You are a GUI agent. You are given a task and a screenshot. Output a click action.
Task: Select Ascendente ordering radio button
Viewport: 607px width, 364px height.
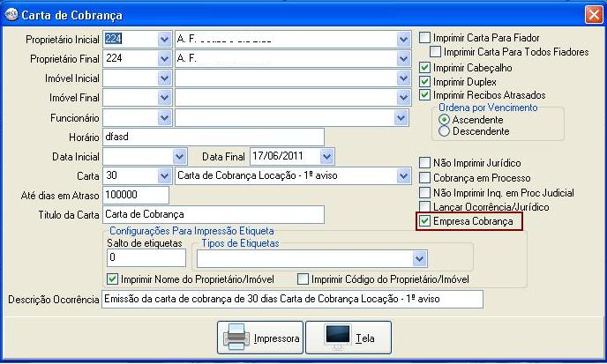[x=444, y=119]
